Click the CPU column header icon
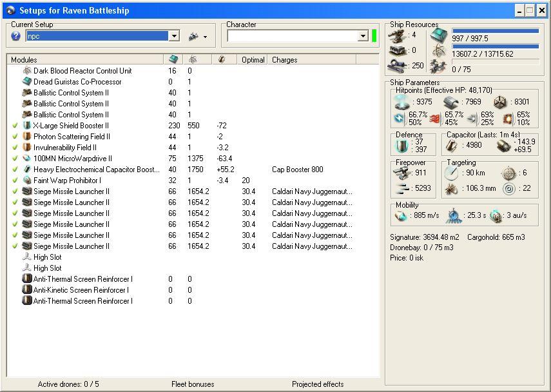 click(173, 59)
